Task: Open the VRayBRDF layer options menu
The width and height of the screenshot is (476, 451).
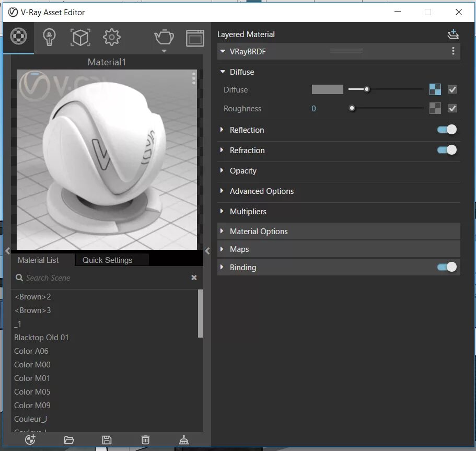Action: [452, 51]
